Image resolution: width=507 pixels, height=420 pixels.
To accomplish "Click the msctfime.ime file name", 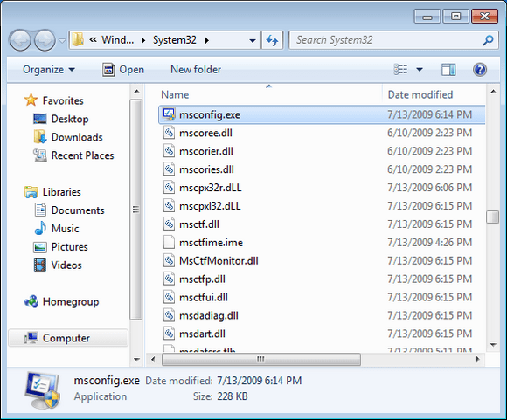I will pos(212,243).
